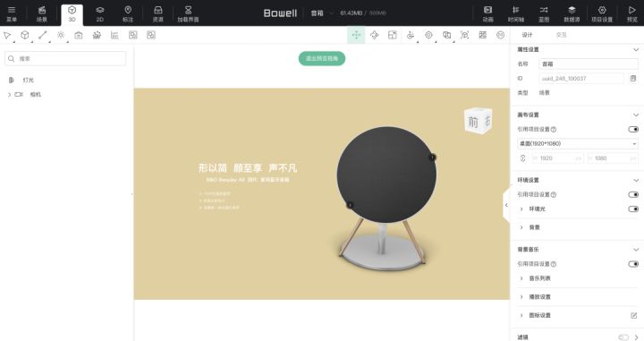Click the stacked boxes tool icon

446,35
